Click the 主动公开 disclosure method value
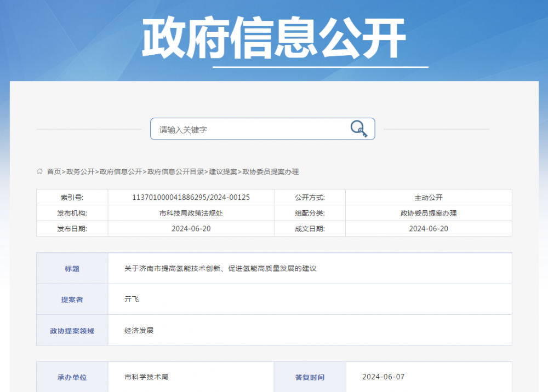Viewport: 548px width, 392px height. [428, 198]
